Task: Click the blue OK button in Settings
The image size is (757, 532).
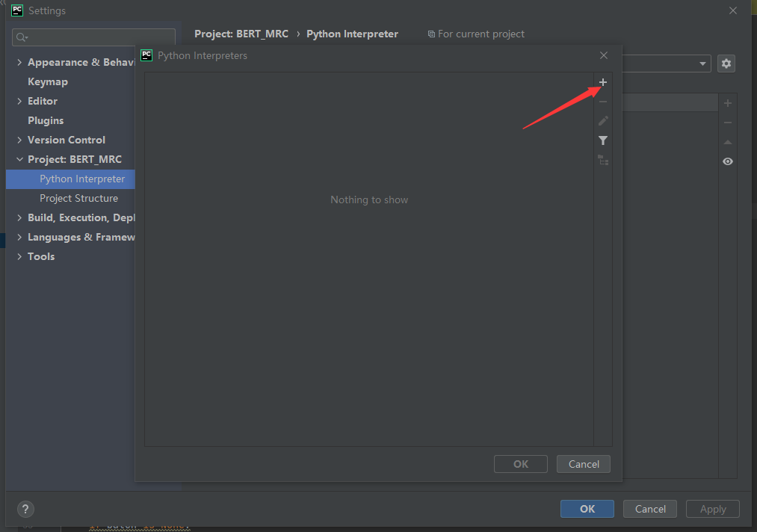Action: coord(587,509)
